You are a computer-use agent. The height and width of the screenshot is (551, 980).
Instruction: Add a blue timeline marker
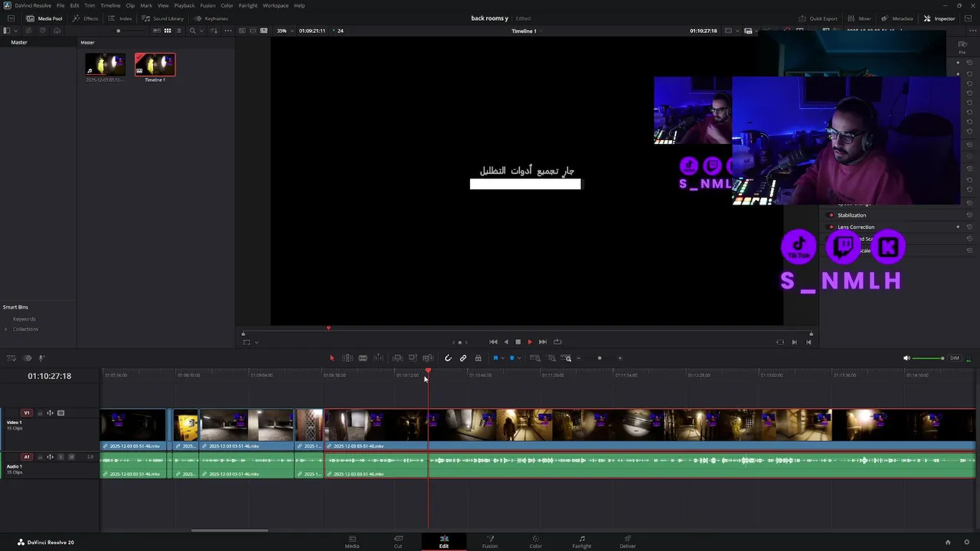point(512,358)
